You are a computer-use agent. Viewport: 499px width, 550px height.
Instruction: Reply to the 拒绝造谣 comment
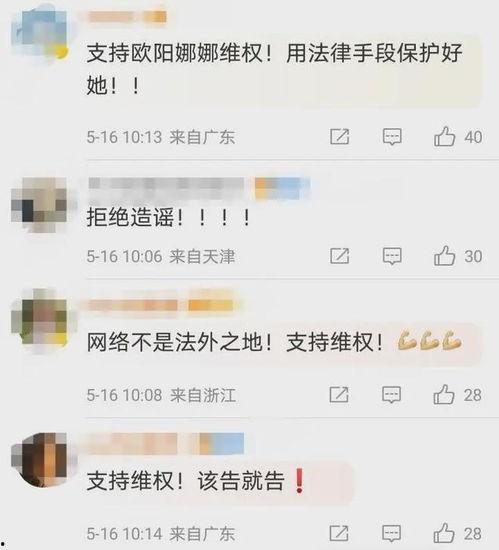tap(392, 256)
